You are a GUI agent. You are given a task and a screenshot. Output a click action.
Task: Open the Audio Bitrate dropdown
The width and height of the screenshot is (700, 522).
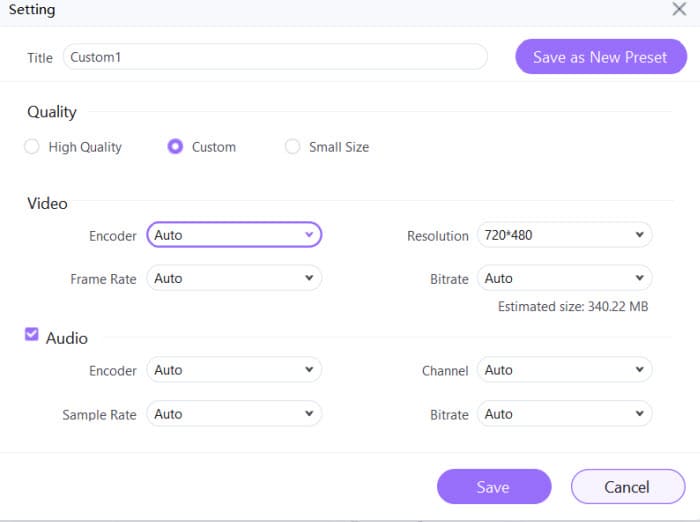tap(564, 414)
